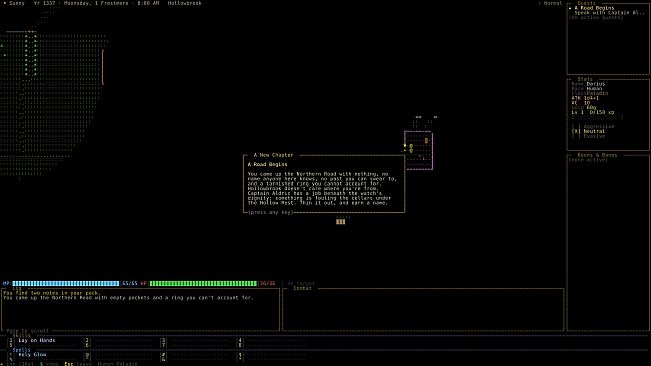Click the Stats panel header

click(585, 79)
